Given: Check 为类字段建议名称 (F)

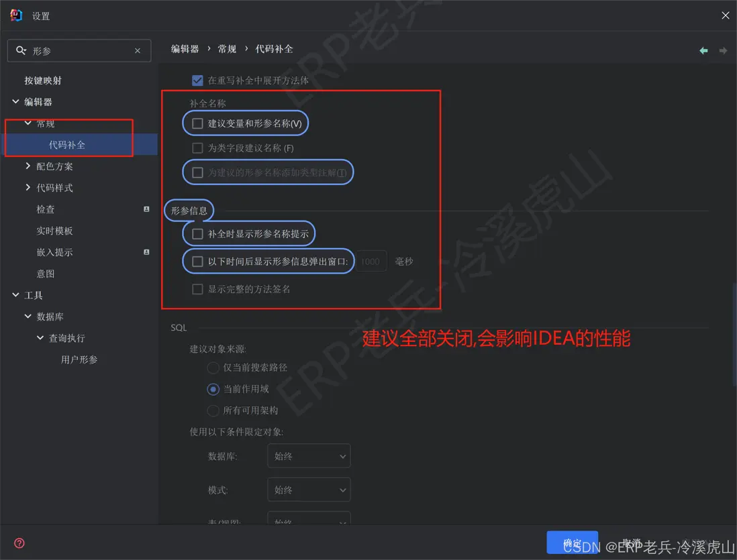Looking at the screenshot, I should [197, 148].
